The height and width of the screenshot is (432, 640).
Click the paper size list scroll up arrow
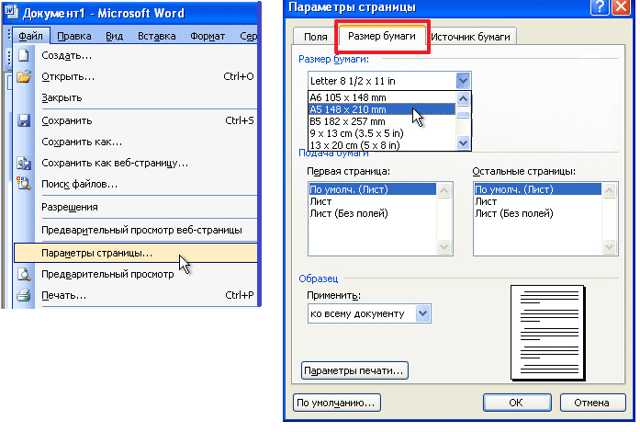[x=463, y=98]
